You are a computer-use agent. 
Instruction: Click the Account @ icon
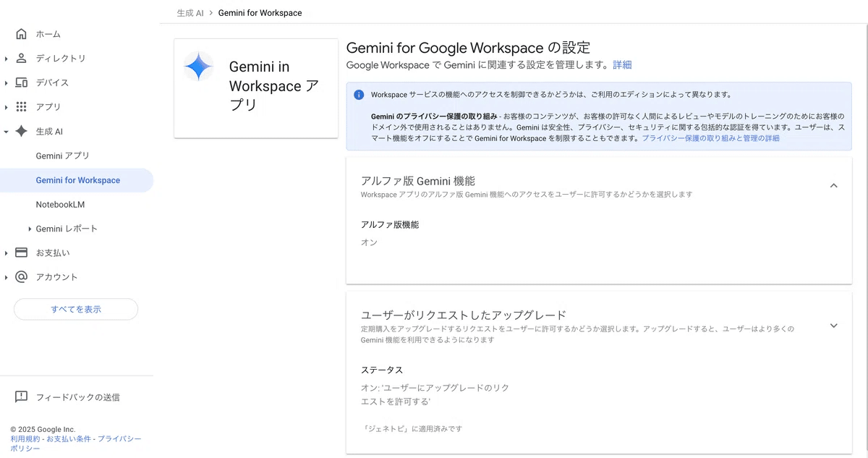tap(21, 277)
